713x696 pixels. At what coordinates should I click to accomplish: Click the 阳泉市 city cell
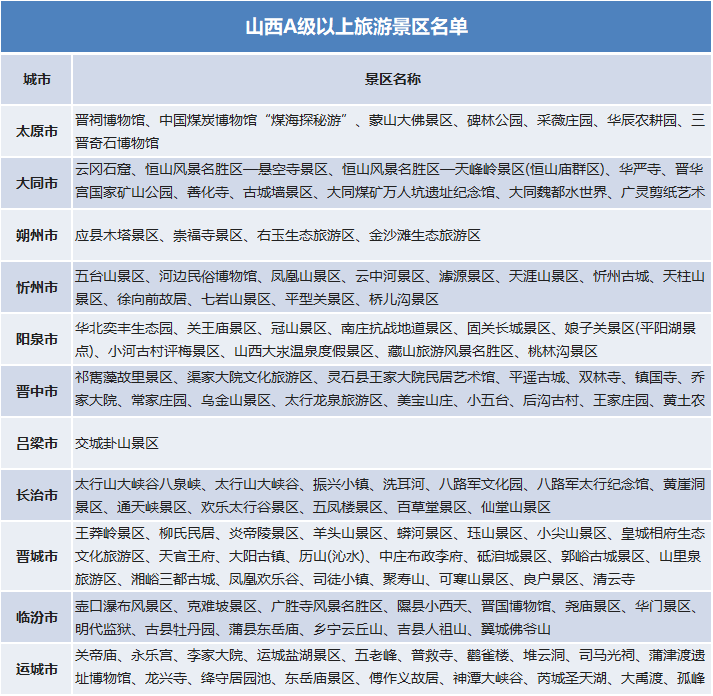pos(37,340)
